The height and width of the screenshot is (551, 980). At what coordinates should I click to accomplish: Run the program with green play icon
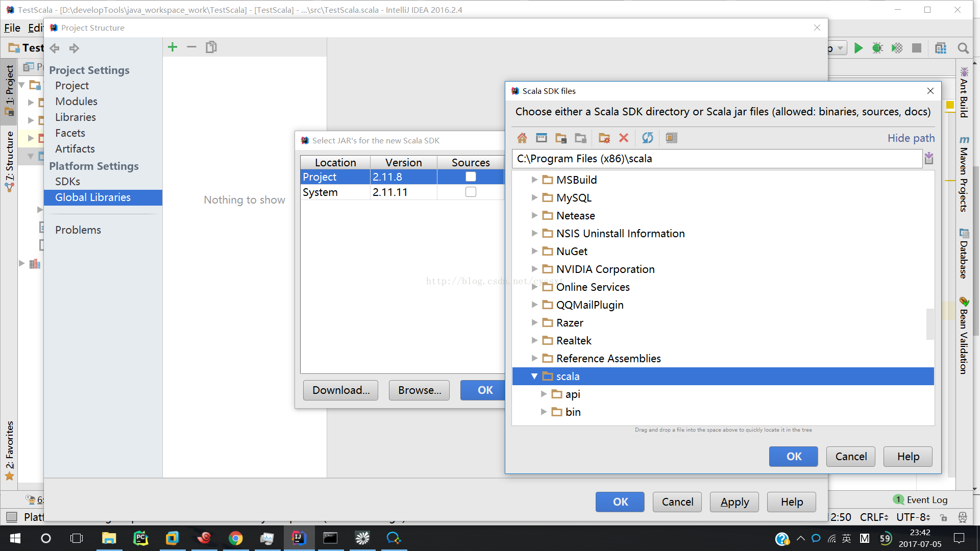(859, 48)
